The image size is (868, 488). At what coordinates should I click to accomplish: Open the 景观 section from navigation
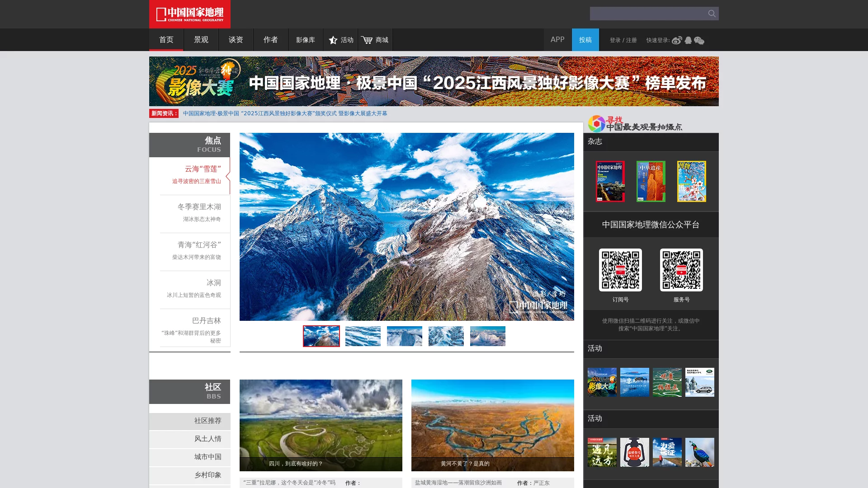(x=201, y=40)
